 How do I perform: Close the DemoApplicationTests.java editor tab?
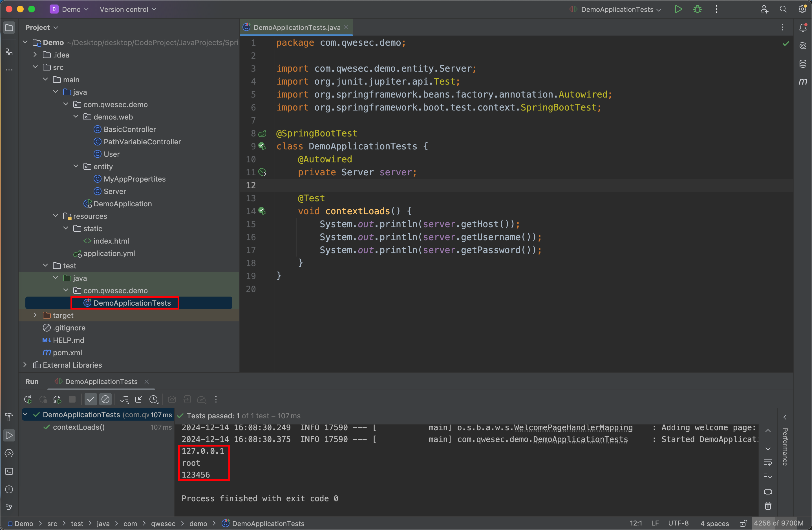346,27
